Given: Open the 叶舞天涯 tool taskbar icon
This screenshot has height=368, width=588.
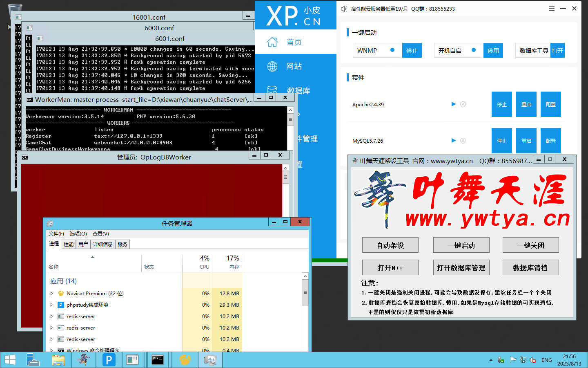Looking at the screenshot, I should click(x=84, y=360).
